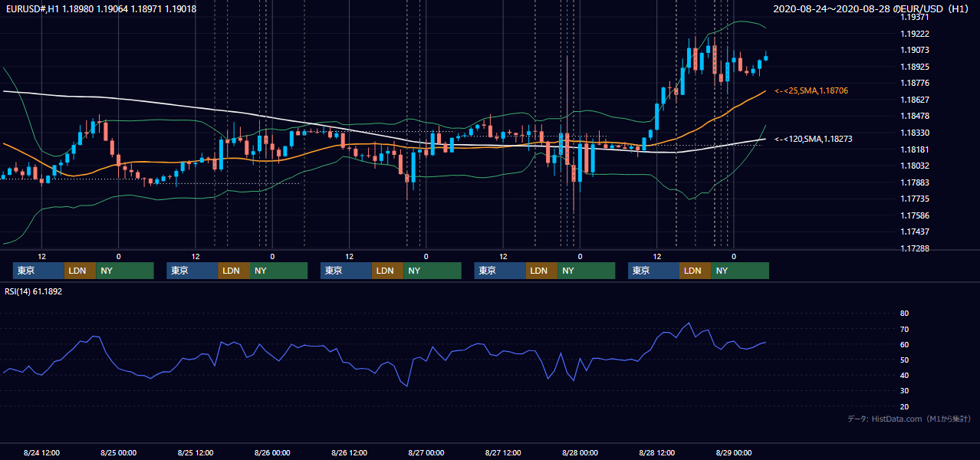
Task: Click the 1.17883 price axis label
Action: pos(916,182)
